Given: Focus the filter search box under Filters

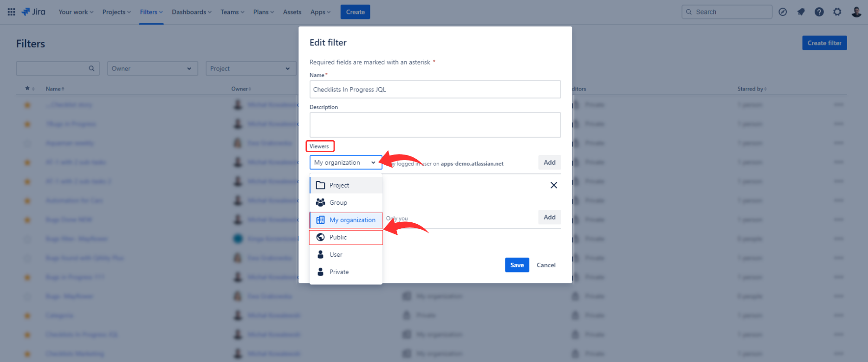Looking at the screenshot, I should [x=58, y=69].
